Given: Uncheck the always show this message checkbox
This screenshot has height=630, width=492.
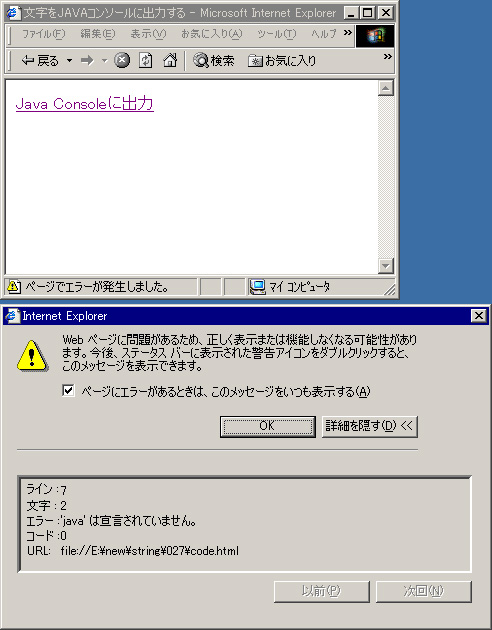Looking at the screenshot, I should tap(68, 390).
